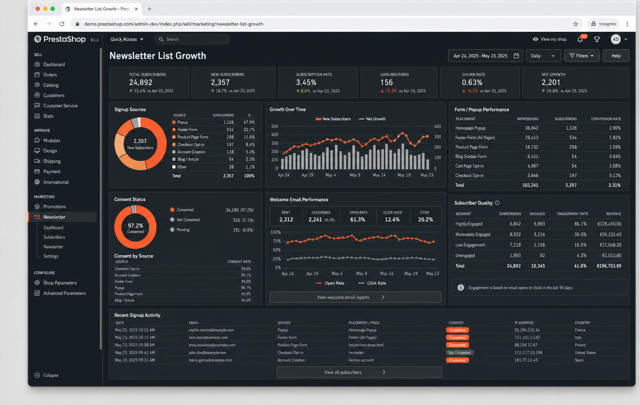Select the Newsletter List Growth browser tab
640x405 pixels.
[101, 9]
